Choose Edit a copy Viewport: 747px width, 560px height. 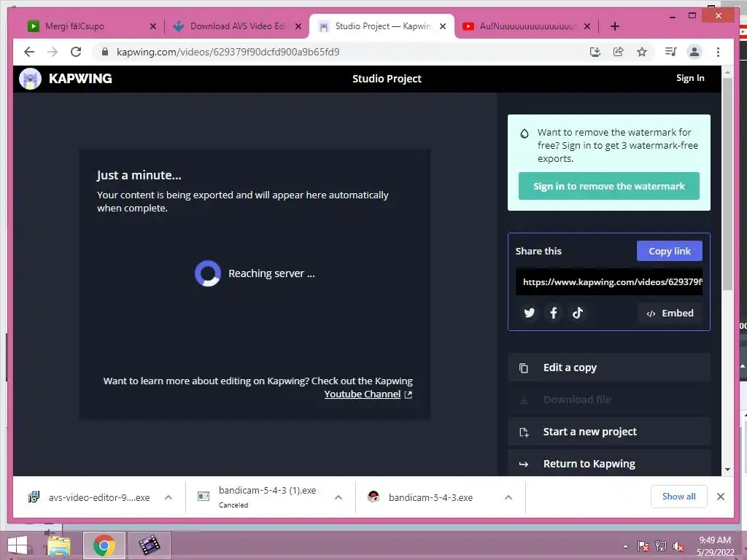pyautogui.click(x=609, y=367)
